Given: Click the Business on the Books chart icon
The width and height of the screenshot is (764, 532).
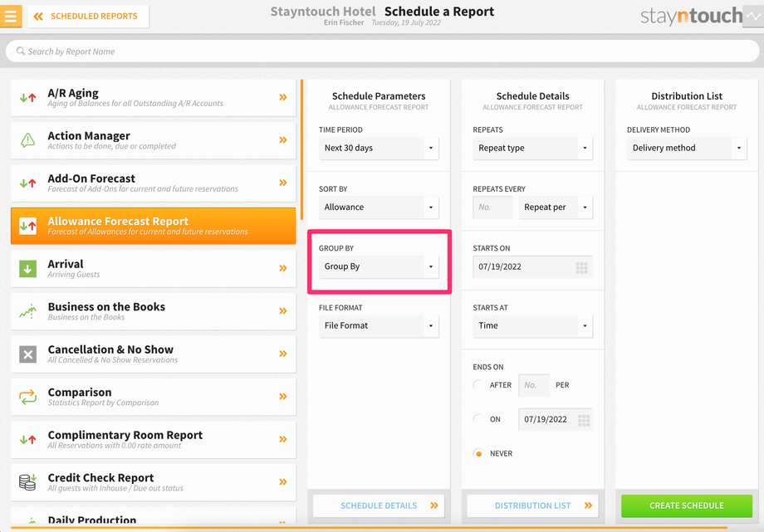Looking at the screenshot, I should pyautogui.click(x=27, y=311).
